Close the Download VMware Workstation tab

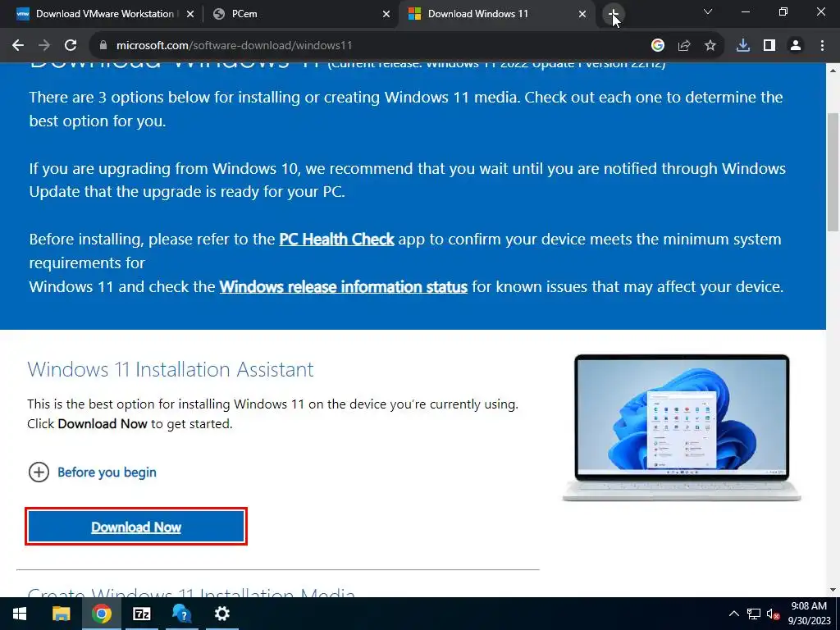click(x=190, y=14)
